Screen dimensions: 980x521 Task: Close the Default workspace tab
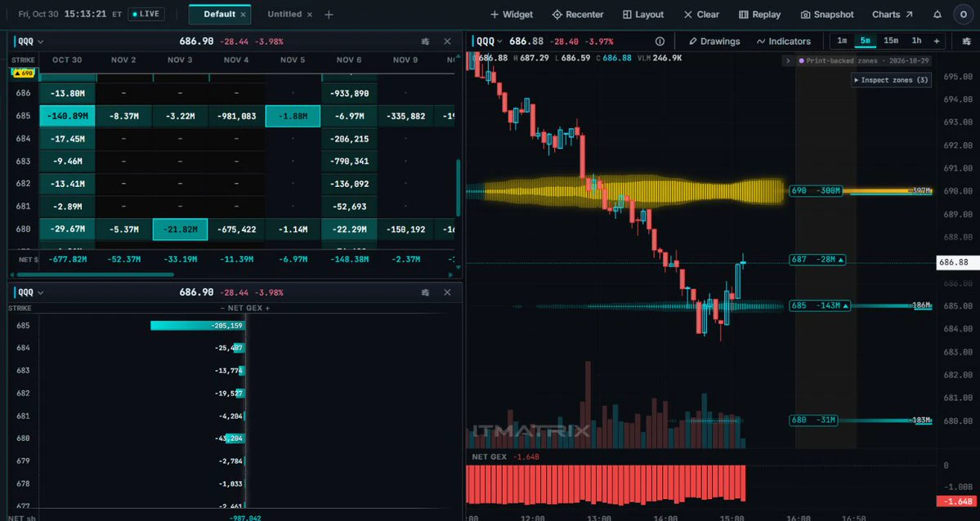tap(243, 15)
